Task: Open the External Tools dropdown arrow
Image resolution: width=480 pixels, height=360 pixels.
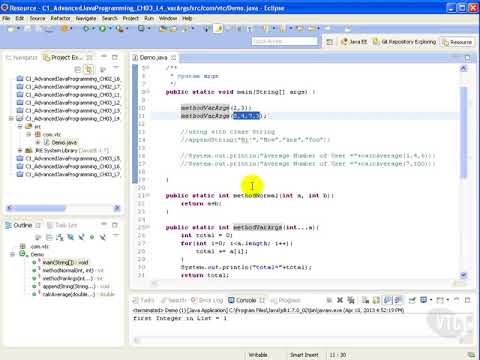Action: click(x=127, y=29)
